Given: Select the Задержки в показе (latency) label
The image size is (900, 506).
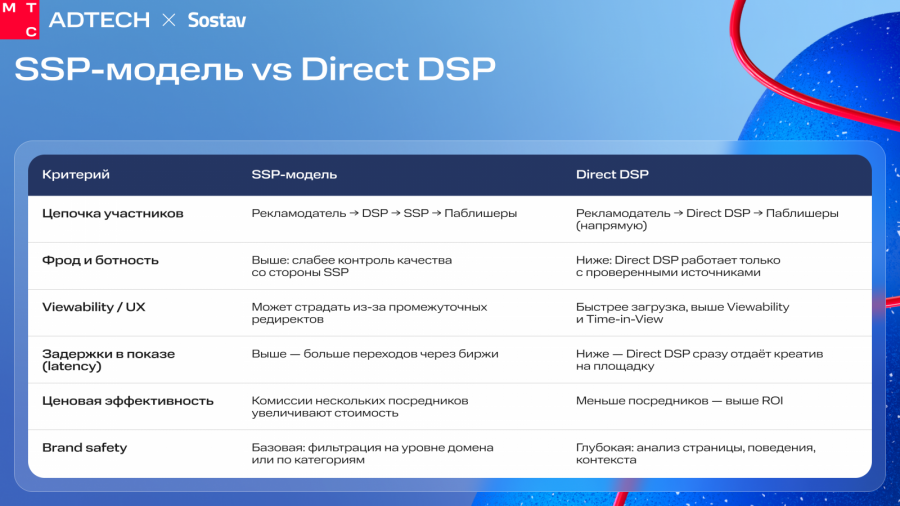Looking at the screenshot, I should click(x=108, y=360).
